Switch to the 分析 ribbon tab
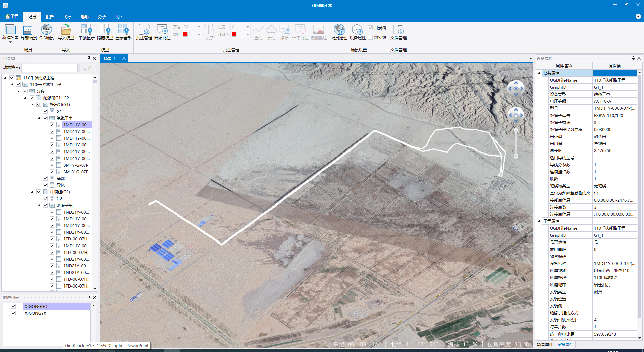The height and width of the screenshot is (352, 644). point(102,17)
